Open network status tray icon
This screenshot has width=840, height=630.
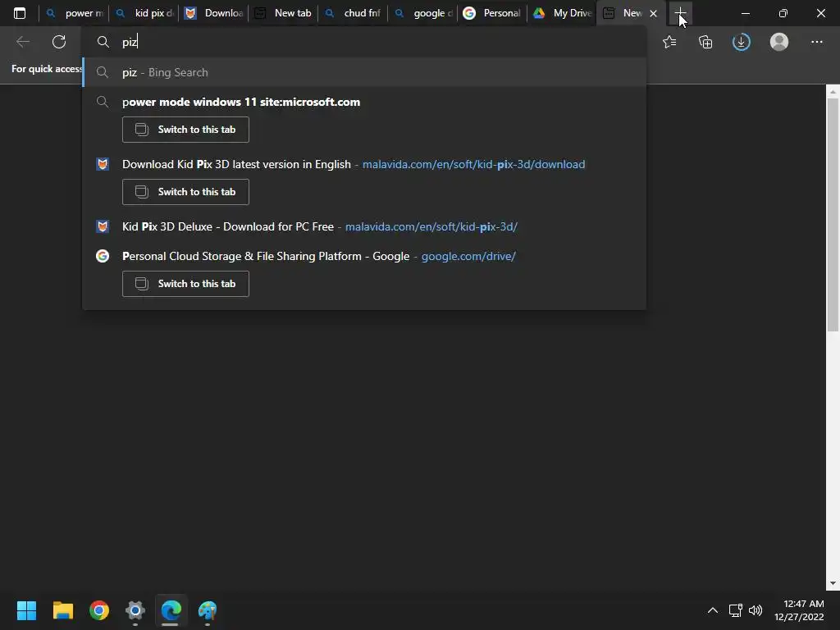tap(736, 610)
